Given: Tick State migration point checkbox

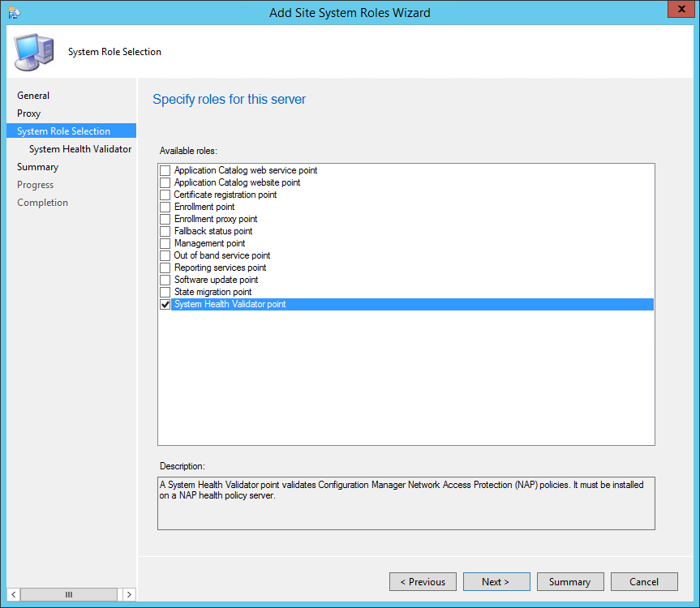Looking at the screenshot, I should coord(165,292).
